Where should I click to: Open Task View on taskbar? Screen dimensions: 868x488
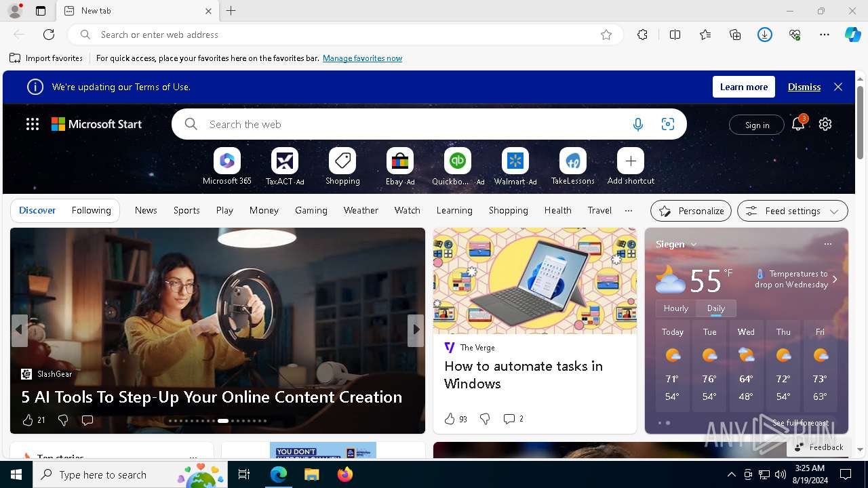point(244,474)
